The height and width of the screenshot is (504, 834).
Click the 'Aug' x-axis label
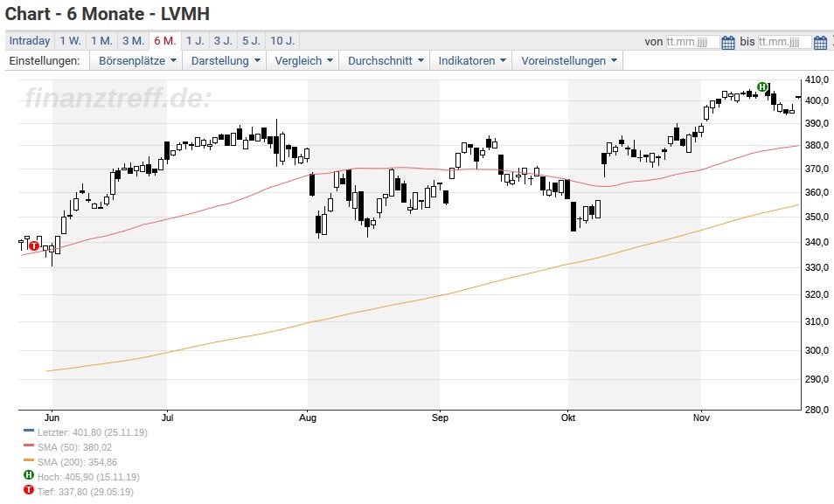[308, 418]
